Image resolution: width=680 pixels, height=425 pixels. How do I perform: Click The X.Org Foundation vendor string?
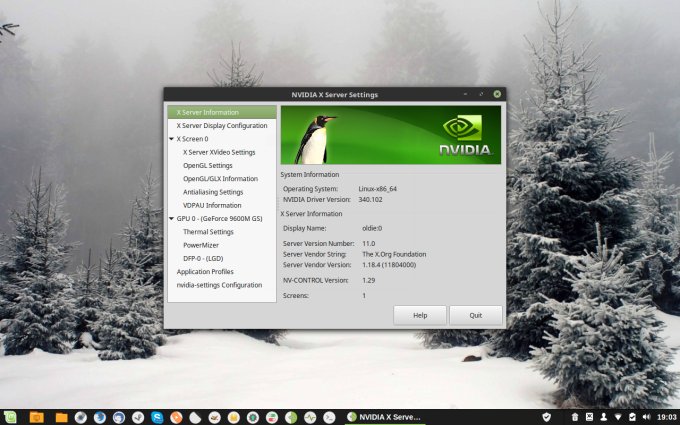394,255
